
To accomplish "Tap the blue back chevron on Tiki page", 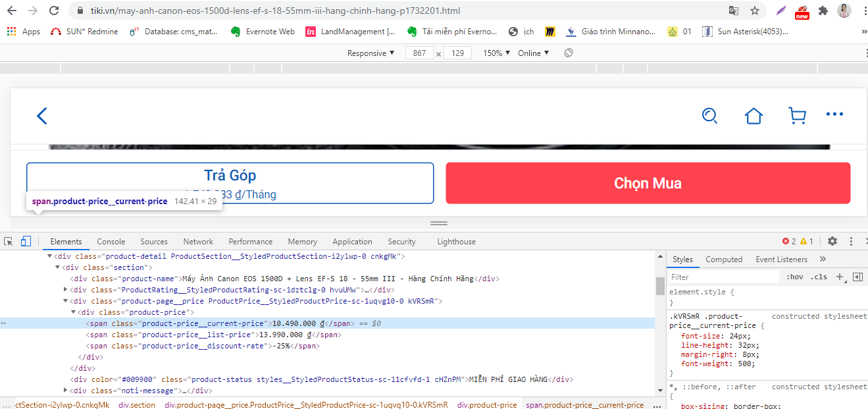I will [x=41, y=116].
